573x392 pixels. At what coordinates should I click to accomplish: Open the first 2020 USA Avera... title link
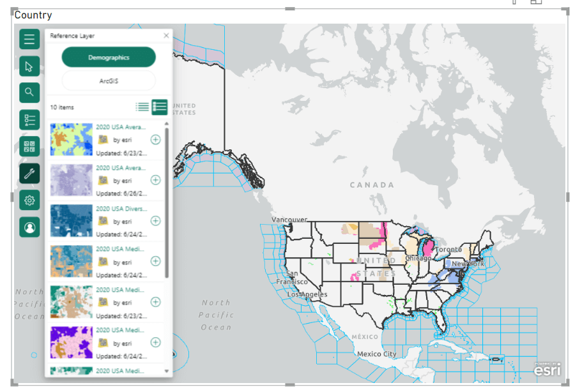tap(121, 127)
